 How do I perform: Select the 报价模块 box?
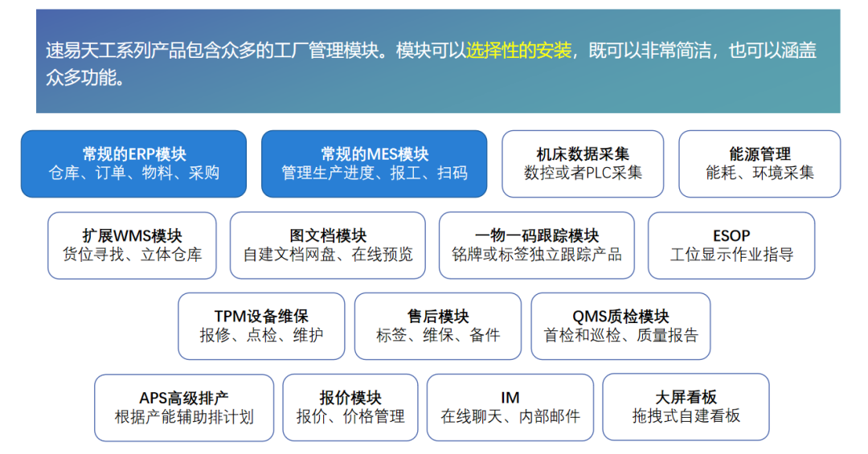(x=350, y=407)
